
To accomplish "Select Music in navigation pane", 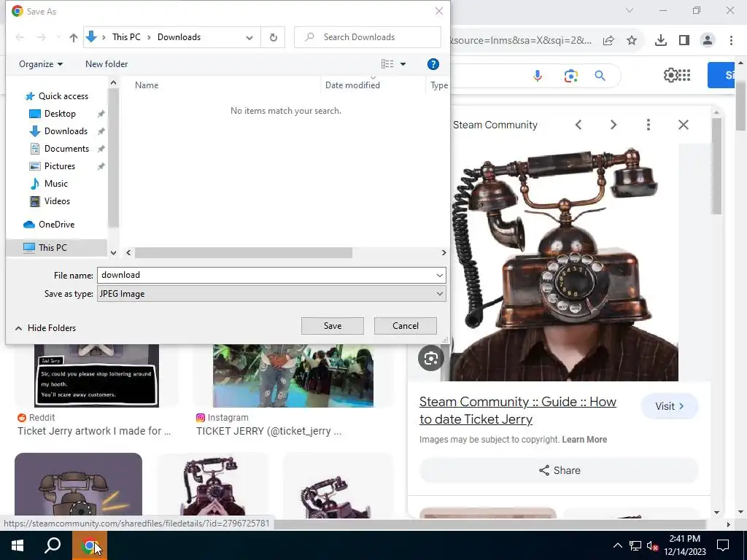I will click(x=55, y=183).
